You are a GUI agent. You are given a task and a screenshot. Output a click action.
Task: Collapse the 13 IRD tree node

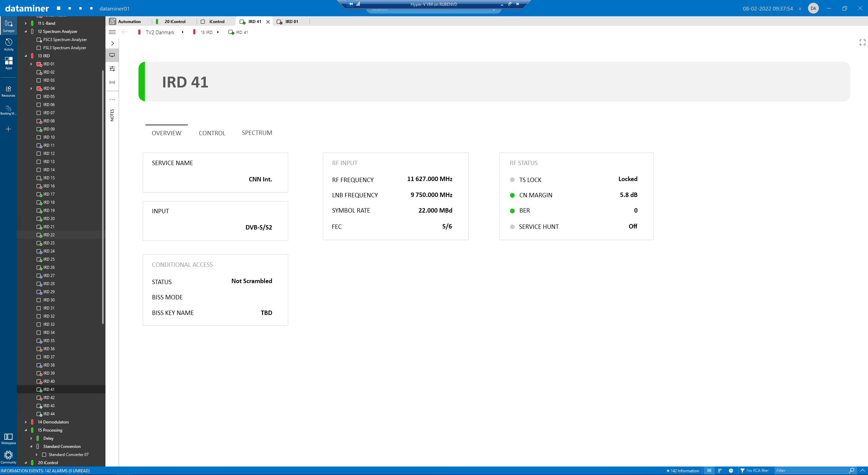25,56
